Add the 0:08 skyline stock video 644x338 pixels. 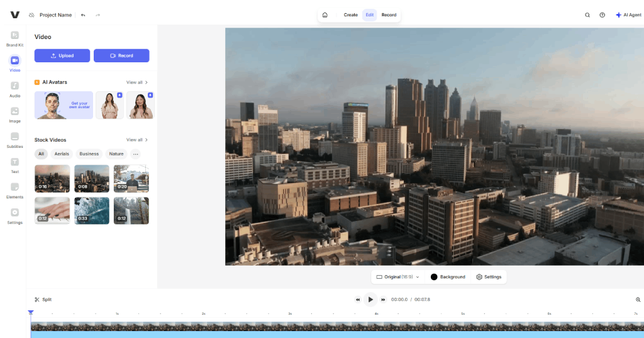pyautogui.click(x=92, y=179)
